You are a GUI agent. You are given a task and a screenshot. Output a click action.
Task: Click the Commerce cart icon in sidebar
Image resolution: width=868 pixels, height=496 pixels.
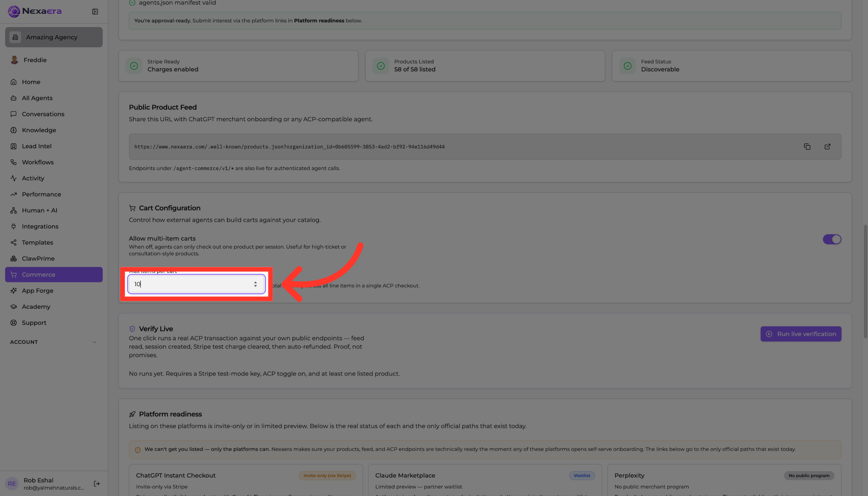[x=14, y=274]
